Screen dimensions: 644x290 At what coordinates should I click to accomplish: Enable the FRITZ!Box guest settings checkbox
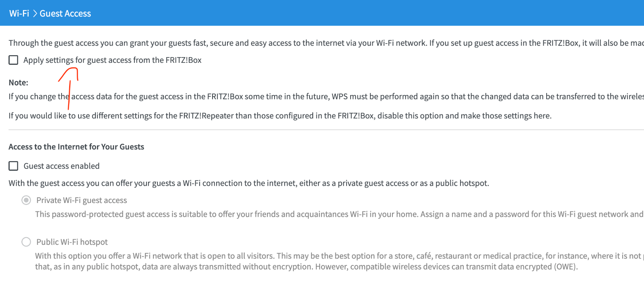(14, 60)
